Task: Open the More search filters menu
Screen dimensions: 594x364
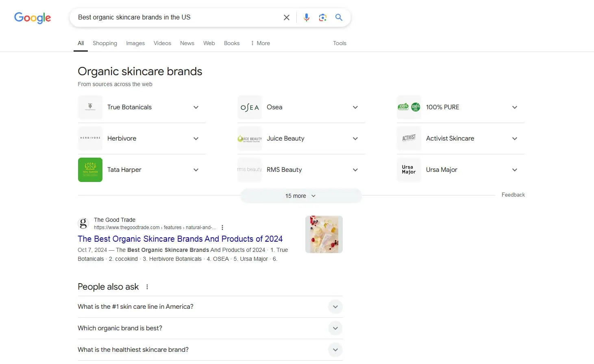Action: click(x=260, y=43)
